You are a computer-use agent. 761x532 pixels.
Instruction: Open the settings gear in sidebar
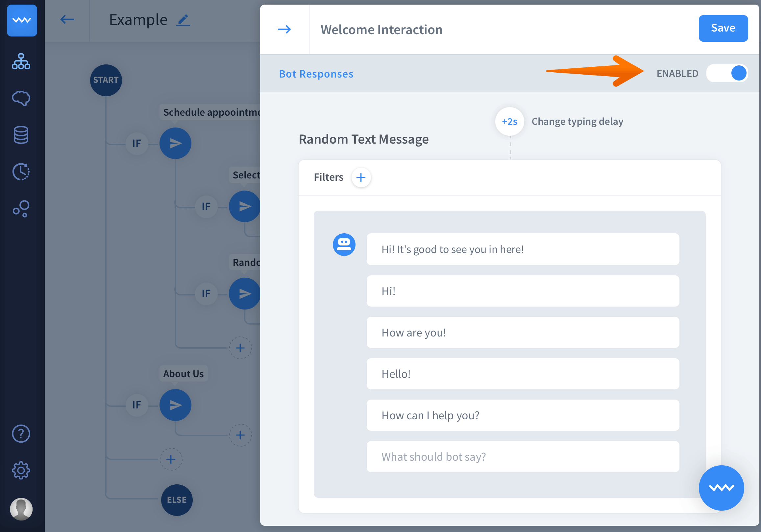(21, 470)
